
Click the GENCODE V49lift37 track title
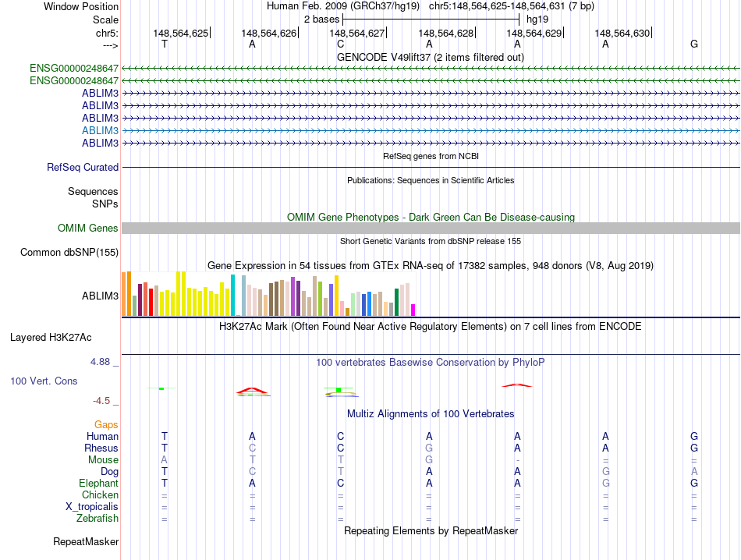(x=430, y=57)
